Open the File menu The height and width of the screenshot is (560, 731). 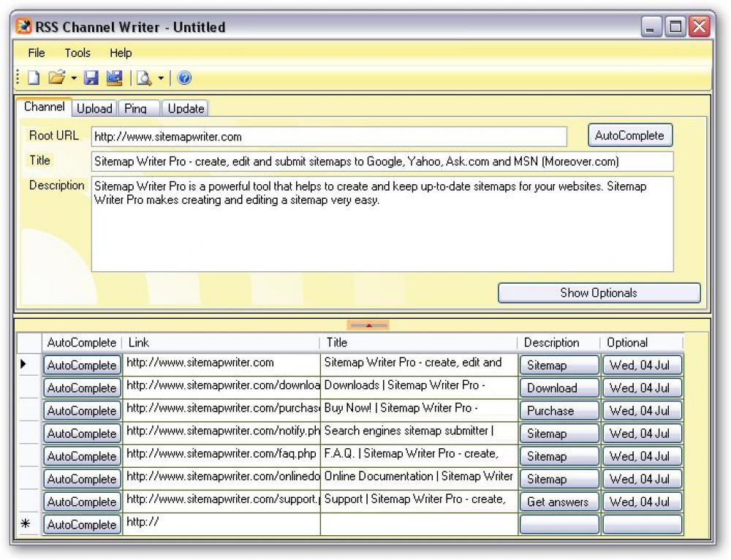point(36,53)
